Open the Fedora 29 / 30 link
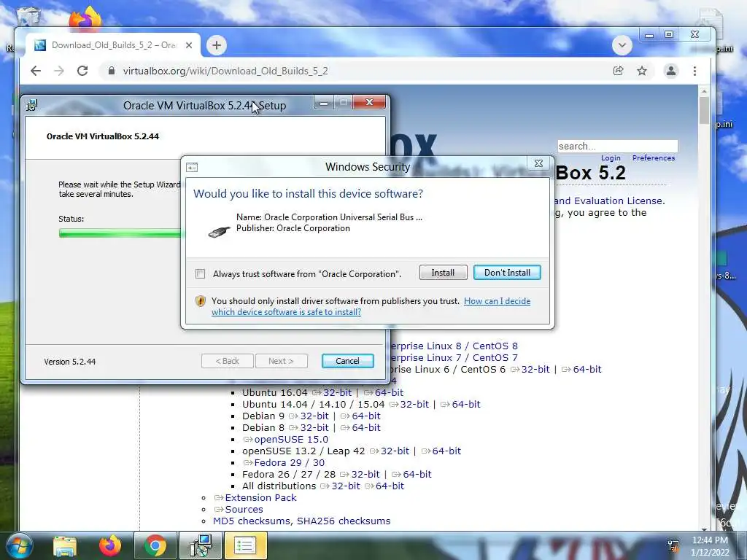This screenshot has height=560, width=747. (x=289, y=462)
